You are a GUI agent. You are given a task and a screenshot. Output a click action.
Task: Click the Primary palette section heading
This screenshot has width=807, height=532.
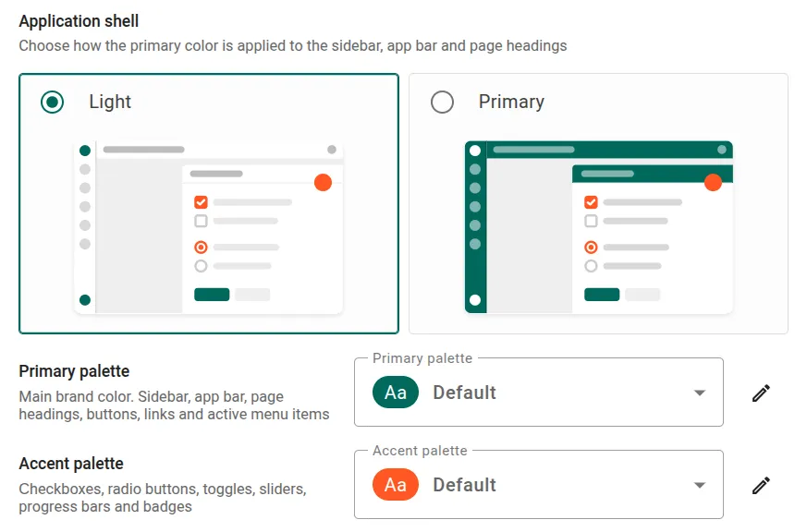74,371
